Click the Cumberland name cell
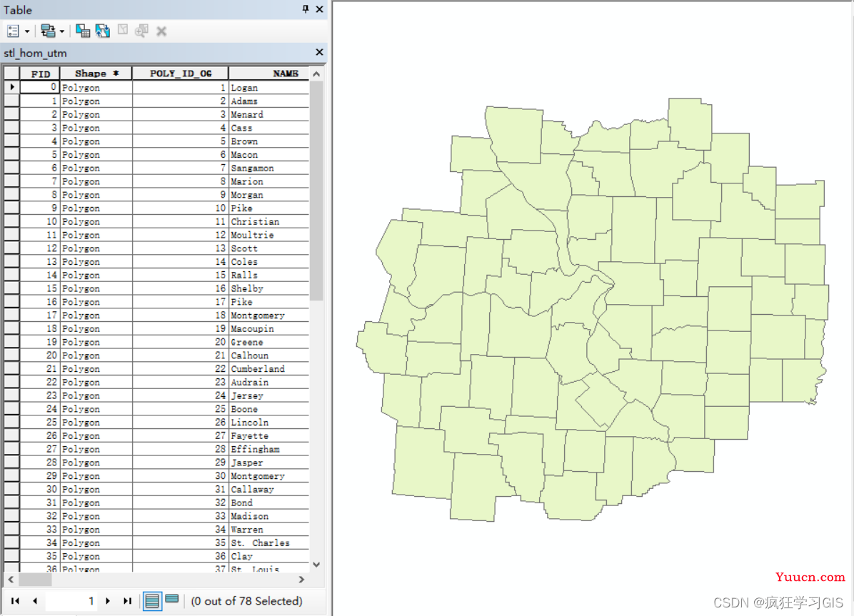The height and width of the screenshot is (616, 854). click(268, 369)
